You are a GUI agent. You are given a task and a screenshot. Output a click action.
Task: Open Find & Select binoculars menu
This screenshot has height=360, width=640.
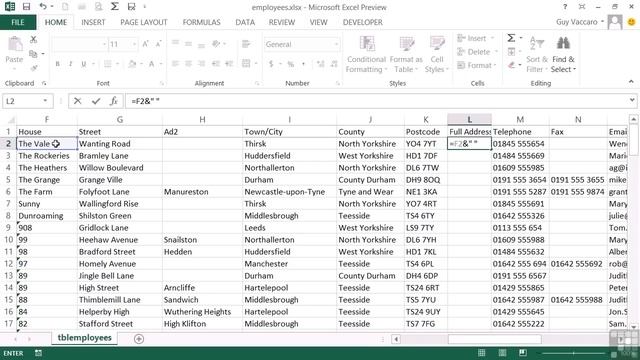(563, 54)
